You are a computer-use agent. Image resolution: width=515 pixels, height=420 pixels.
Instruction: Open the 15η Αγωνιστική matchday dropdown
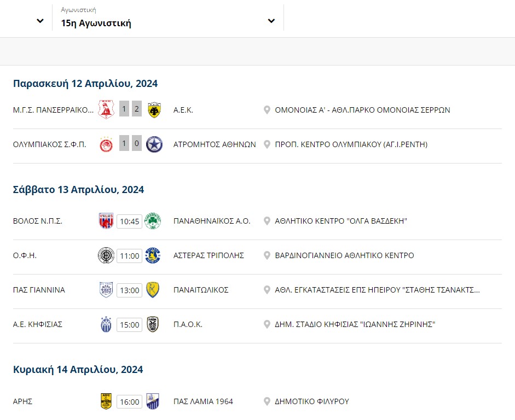[168, 17]
